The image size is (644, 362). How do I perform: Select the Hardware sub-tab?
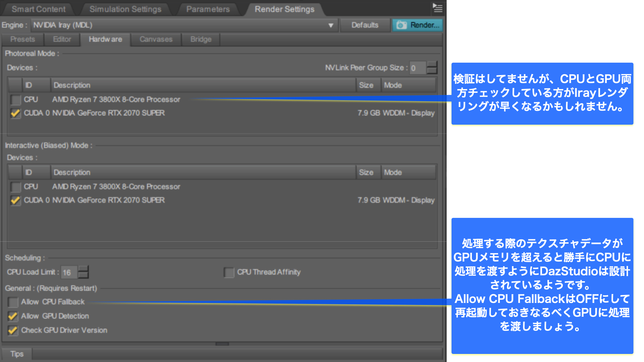[x=105, y=39]
